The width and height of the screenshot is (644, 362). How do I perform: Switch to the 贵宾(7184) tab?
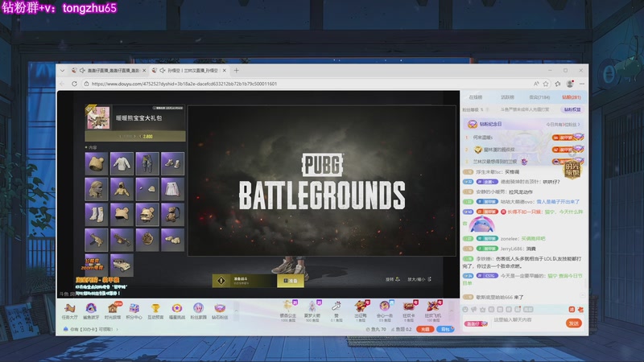(539, 97)
